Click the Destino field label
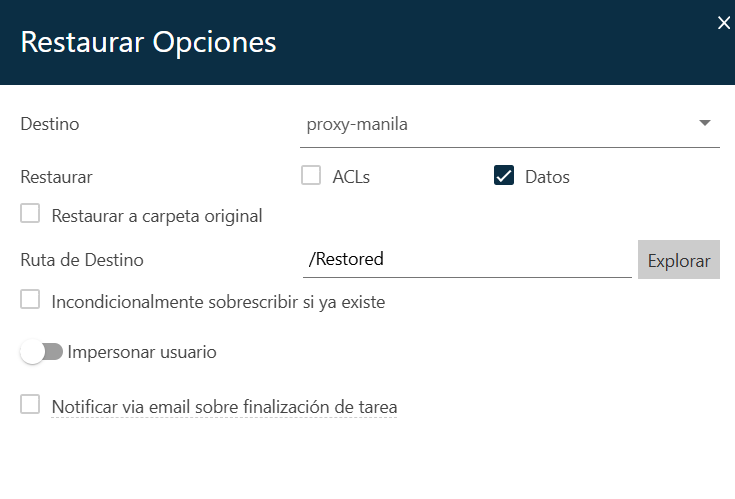This screenshot has width=735, height=499. (50, 125)
